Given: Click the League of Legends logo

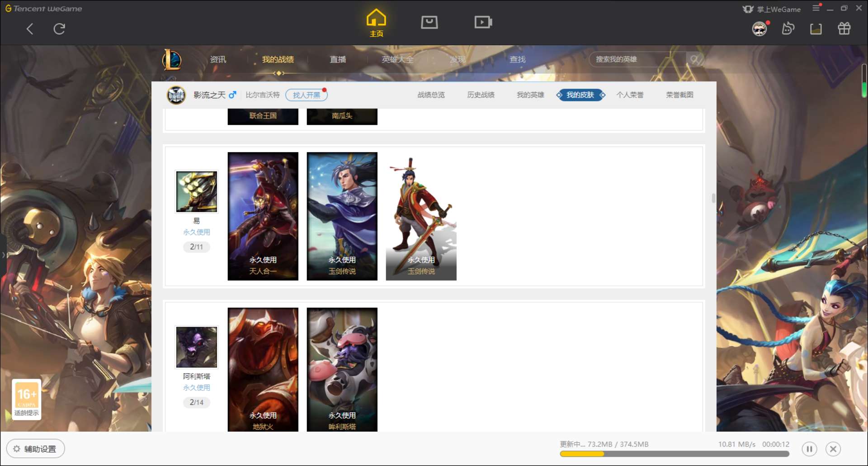Looking at the screenshot, I should 172,60.
